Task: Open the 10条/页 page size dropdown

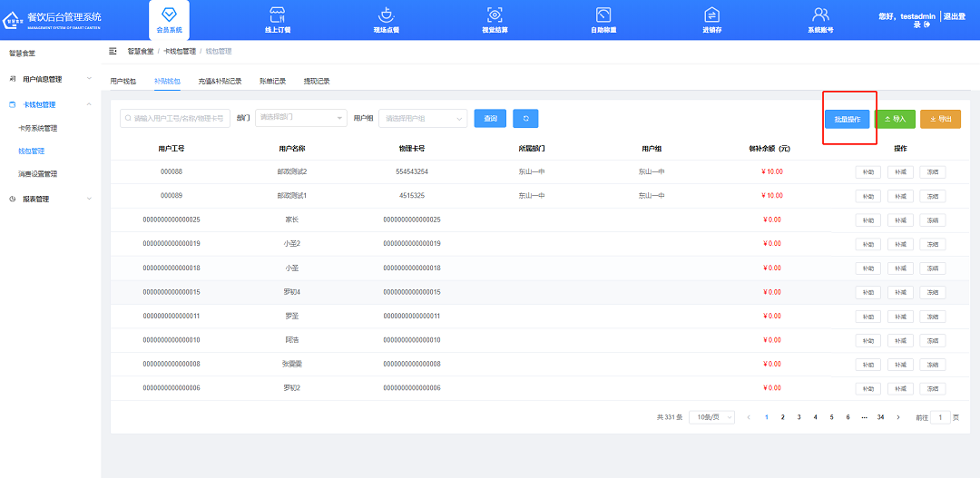Action: coord(711,417)
